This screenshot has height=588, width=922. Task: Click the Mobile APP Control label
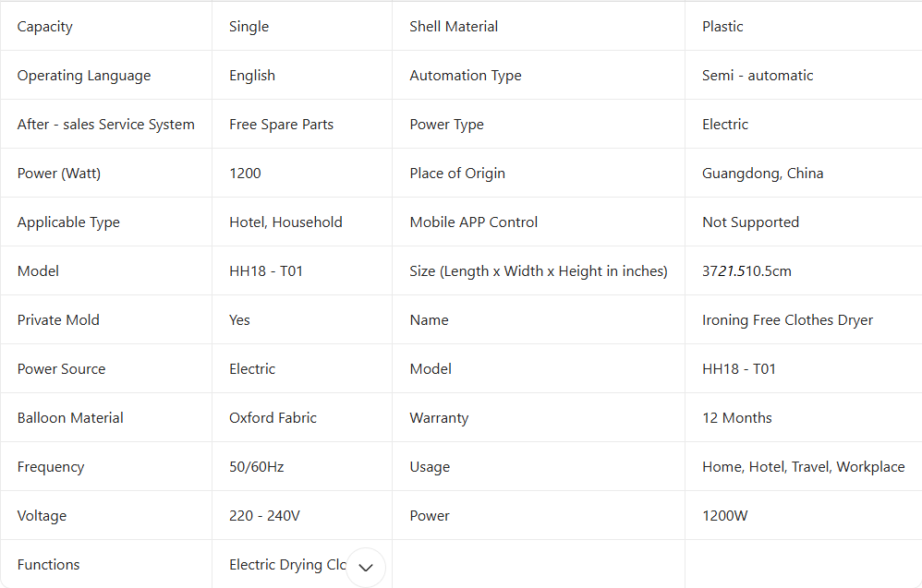[x=473, y=222]
